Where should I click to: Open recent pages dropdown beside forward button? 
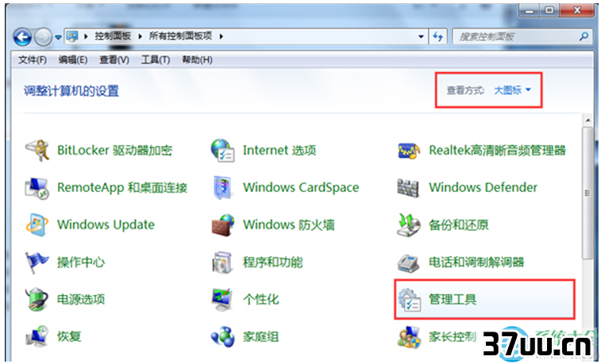coord(58,37)
